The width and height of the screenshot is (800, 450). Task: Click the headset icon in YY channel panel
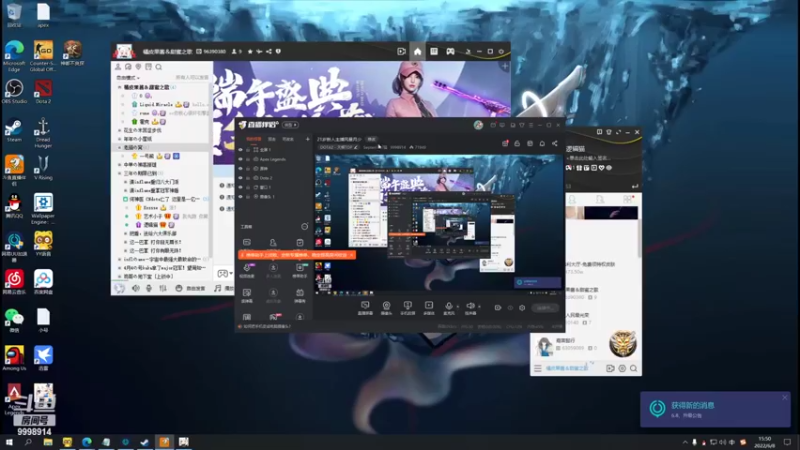pyautogui.click(x=128, y=67)
